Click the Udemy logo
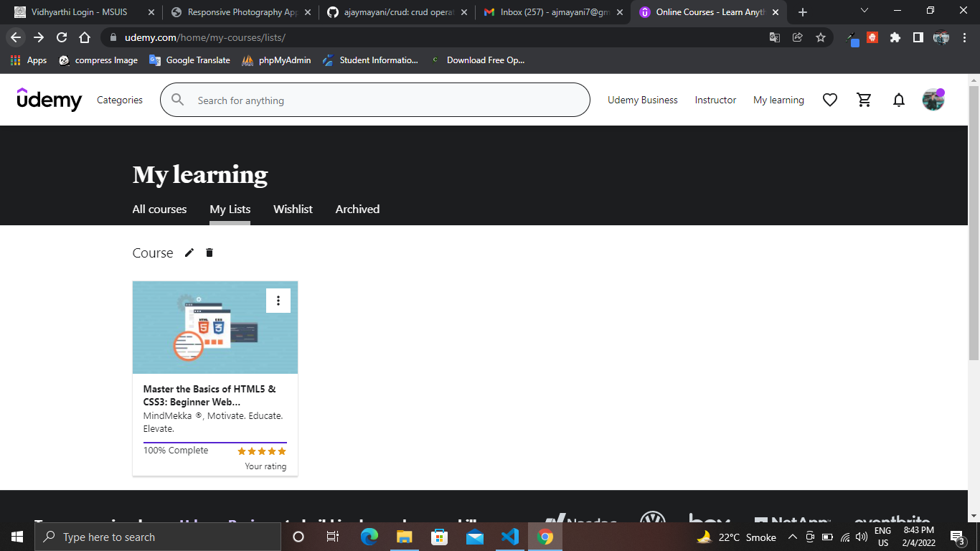The height and width of the screenshot is (551, 980). coord(50,100)
